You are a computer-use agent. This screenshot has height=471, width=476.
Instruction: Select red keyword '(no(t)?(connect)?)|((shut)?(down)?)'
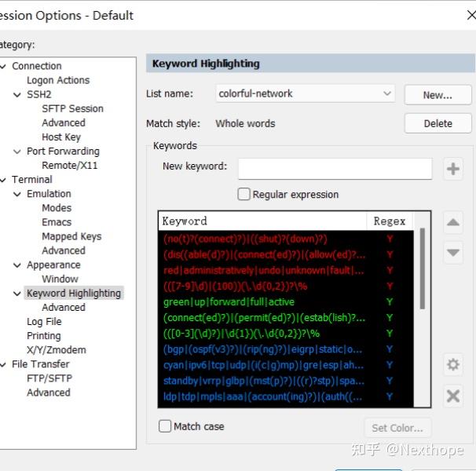286,239
